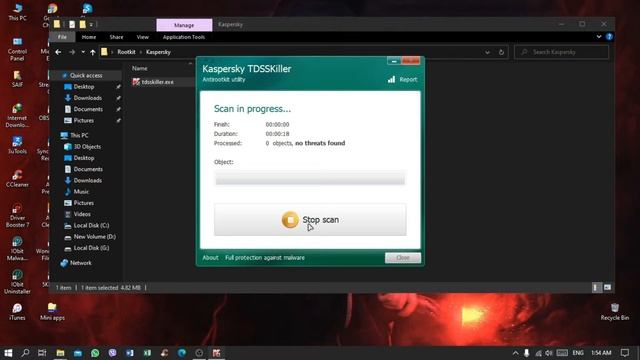This screenshot has height=360, width=640.
Task: Click Kaspersky in the address breadcrumb
Action: pos(158,52)
